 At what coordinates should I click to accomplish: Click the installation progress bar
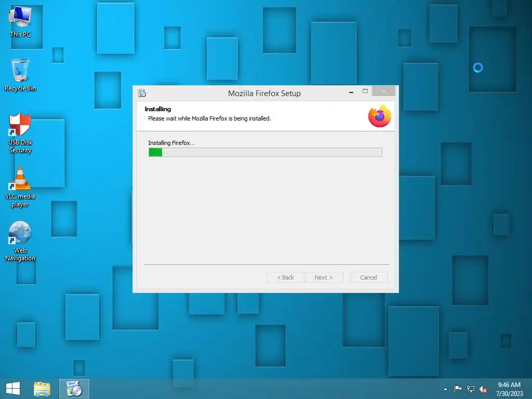coord(265,152)
